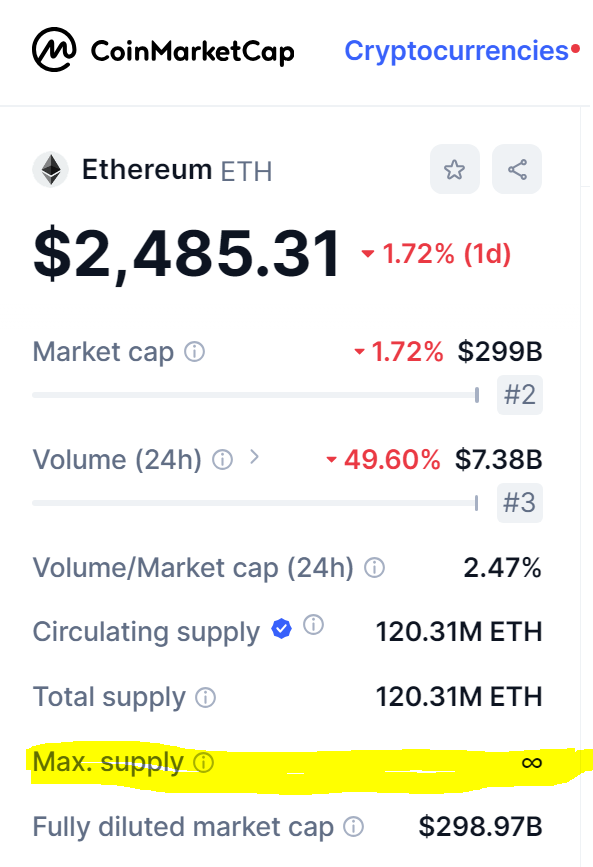Image resolution: width=593 pixels, height=867 pixels.
Task: Click the #2 market cap rank badge
Action: coord(519,395)
